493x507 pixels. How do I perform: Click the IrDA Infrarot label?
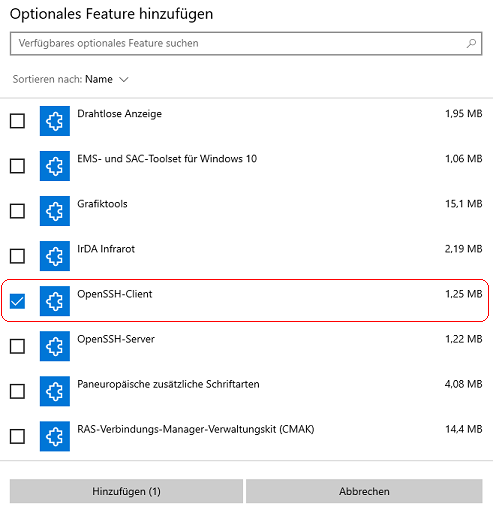106,249
